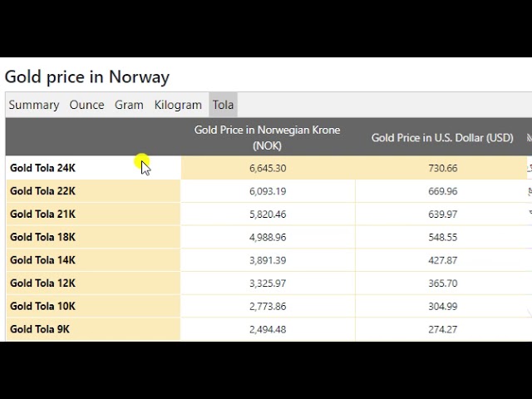Click the 274.27 USD value for 9K
Viewport: 532px width, 399px height.
tap(442, 329)
